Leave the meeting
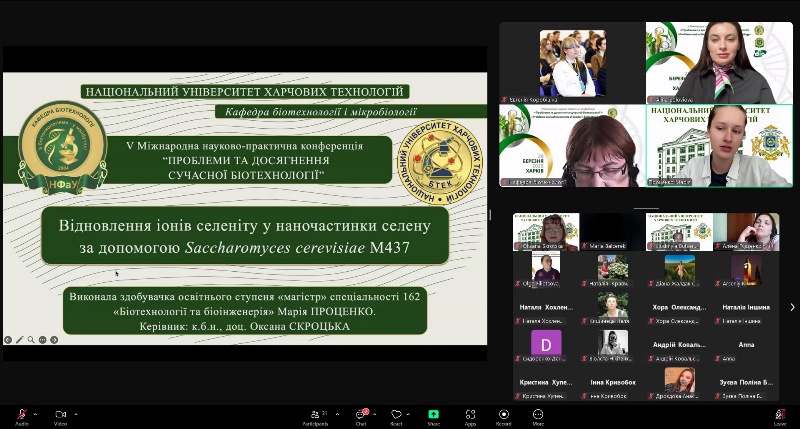The image size is (800, 429). pos(780,416)
